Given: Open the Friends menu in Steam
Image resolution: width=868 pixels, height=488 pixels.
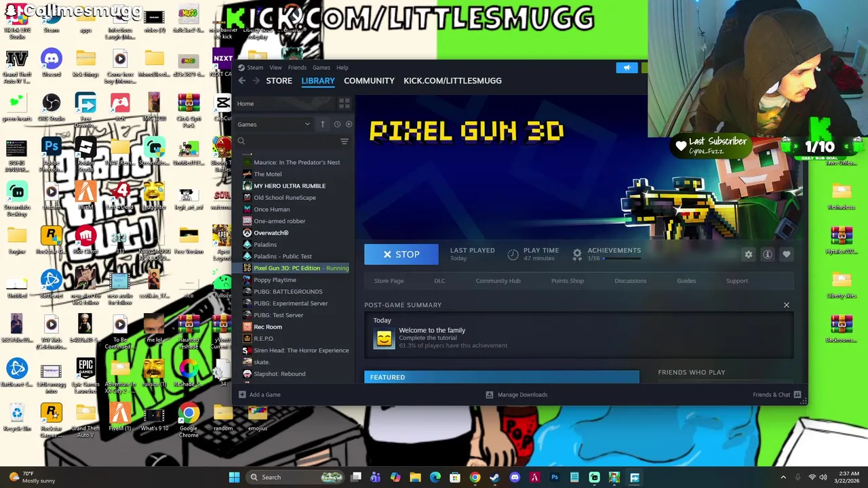Looking at the screenshot, I should 297,68.
